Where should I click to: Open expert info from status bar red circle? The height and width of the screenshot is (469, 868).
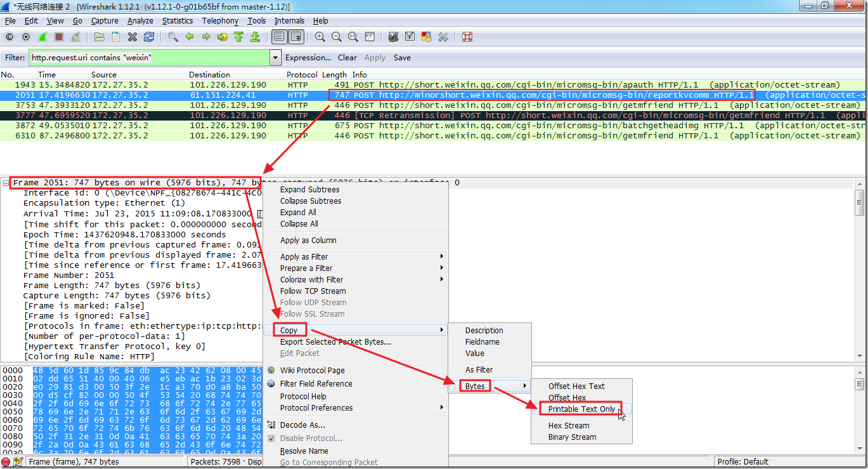[x=6, y=462]
